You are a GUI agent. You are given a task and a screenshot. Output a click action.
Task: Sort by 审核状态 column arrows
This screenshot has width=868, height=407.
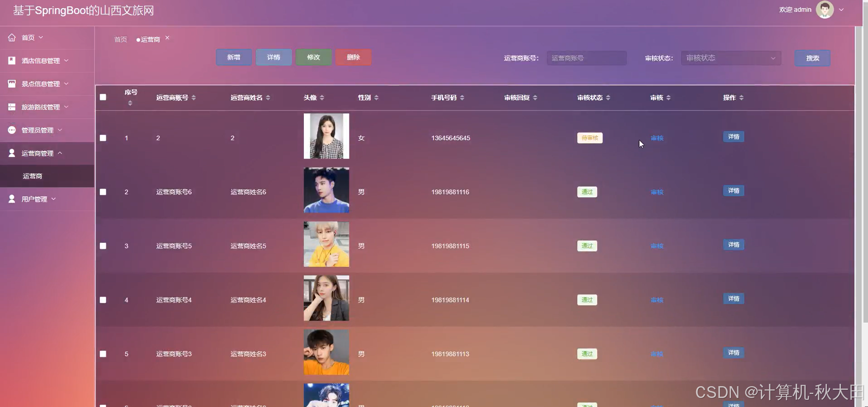pyautogui.click(x=608, y=98)
